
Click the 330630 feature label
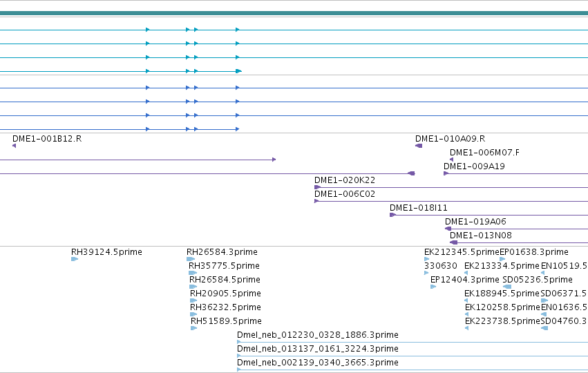[441, 266]
